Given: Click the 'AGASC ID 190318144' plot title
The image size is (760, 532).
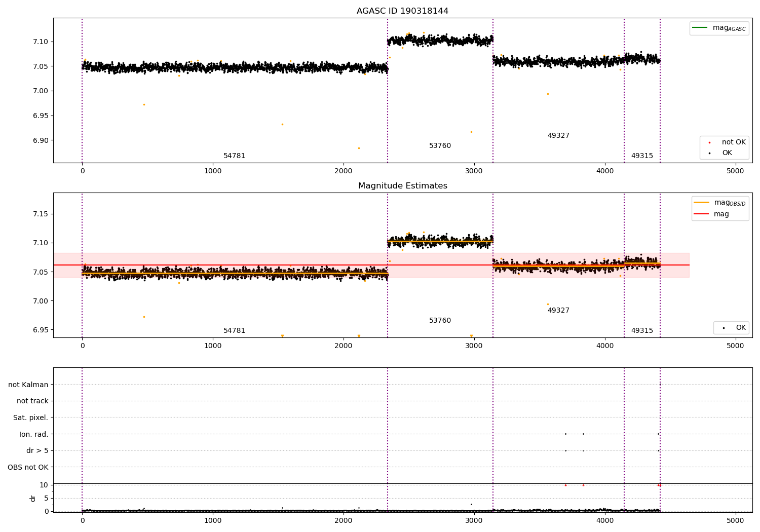Looking at the screenshot, I should [402, 11].
